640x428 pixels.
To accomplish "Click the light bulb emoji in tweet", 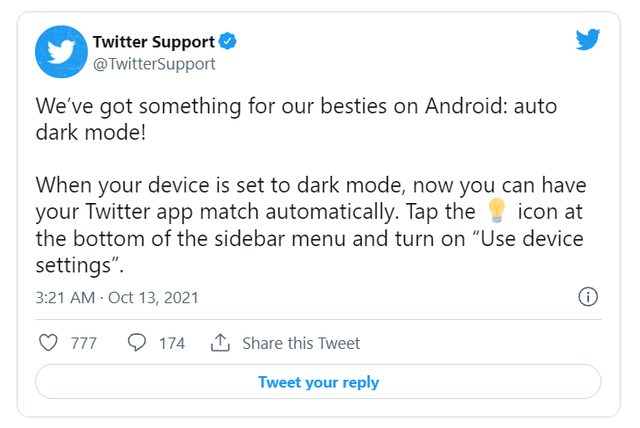I will (x=497, y=211).
